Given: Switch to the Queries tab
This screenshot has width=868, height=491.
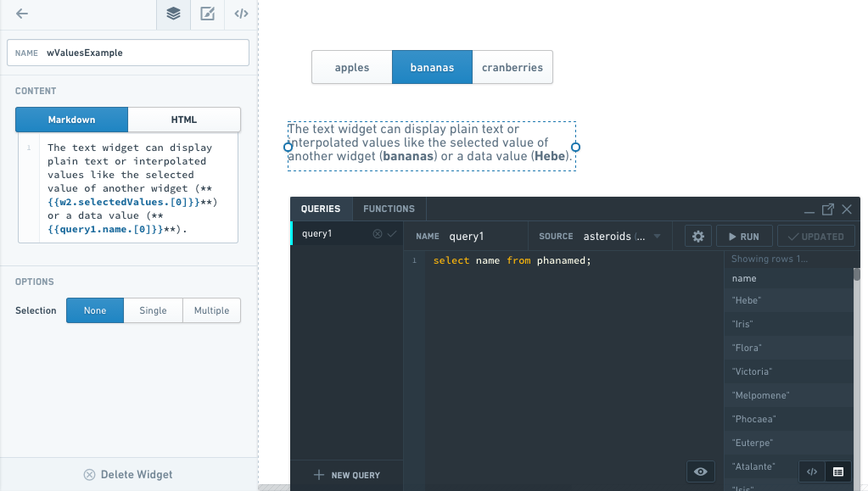Looking at the screenshot, I should pyautogui.click(x=321, y=209).
